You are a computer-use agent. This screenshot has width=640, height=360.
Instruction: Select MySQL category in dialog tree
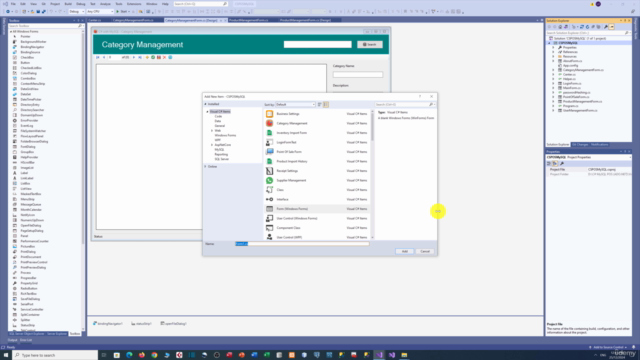(219, 150)
